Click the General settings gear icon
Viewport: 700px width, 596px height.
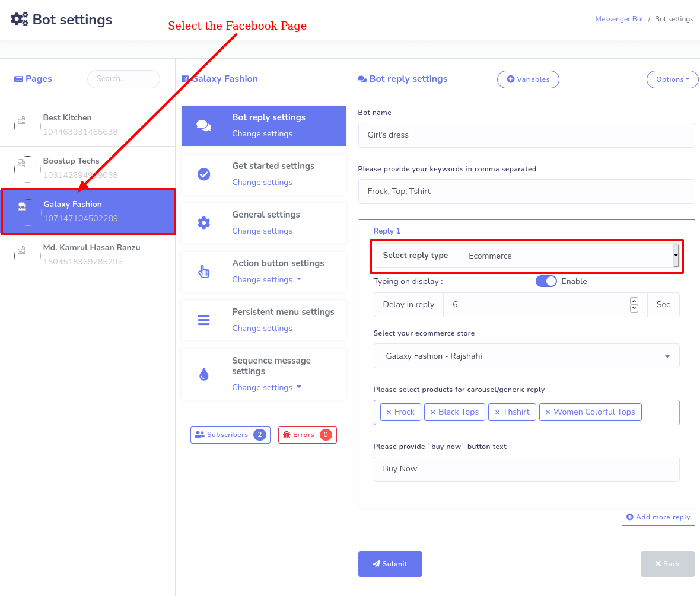[x=204, y=223]
